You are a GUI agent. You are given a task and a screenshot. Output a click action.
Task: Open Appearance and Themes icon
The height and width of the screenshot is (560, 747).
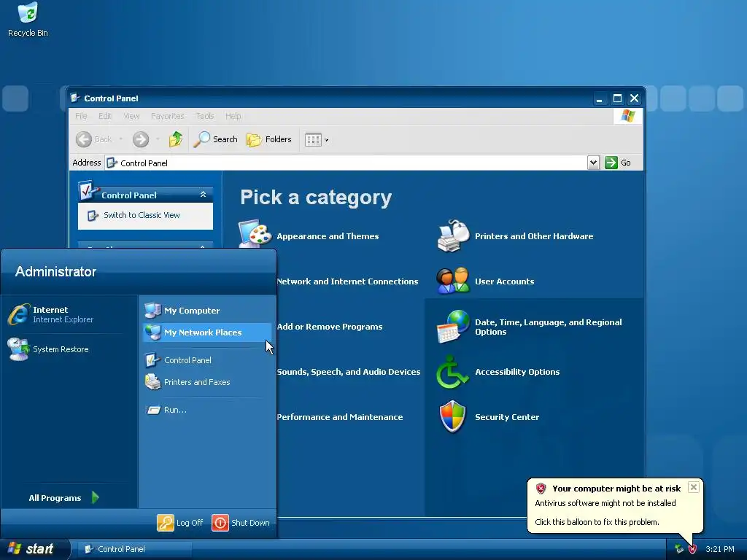point(255,234)
